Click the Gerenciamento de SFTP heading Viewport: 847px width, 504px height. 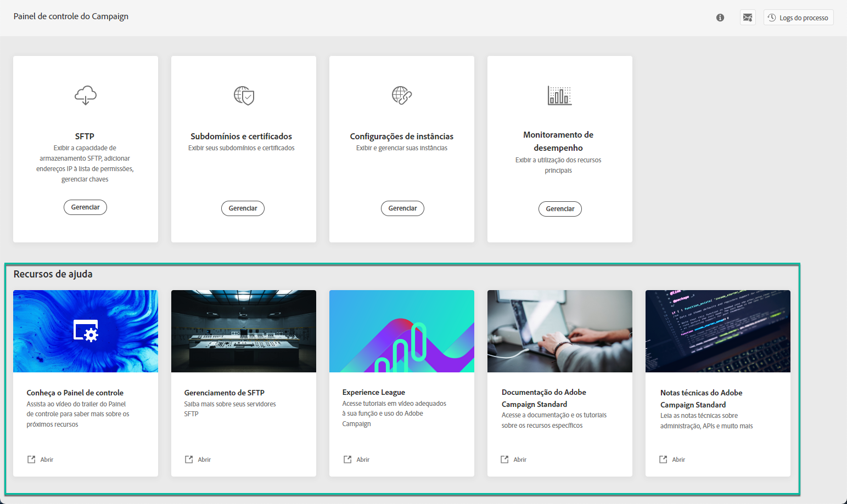[x=225, y=393]
